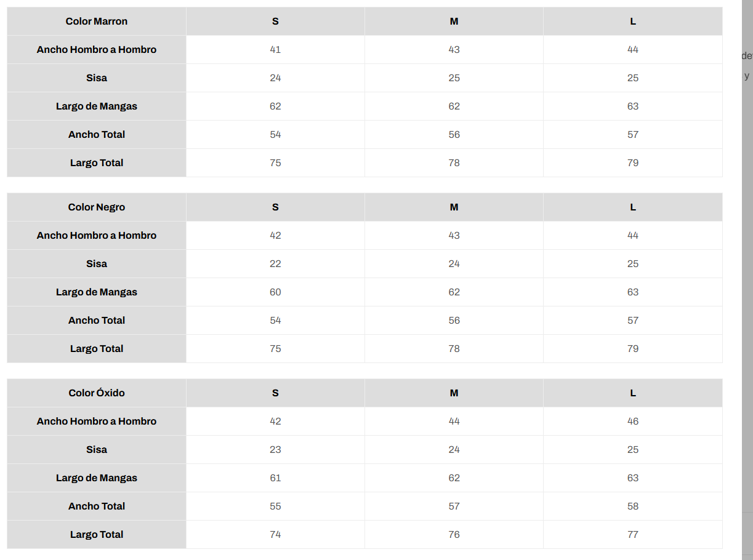The width and height of the screenshot is (753, 560).
Task: Click the 'Sisa' label in Negro table
Action: (x=97, y=264)
